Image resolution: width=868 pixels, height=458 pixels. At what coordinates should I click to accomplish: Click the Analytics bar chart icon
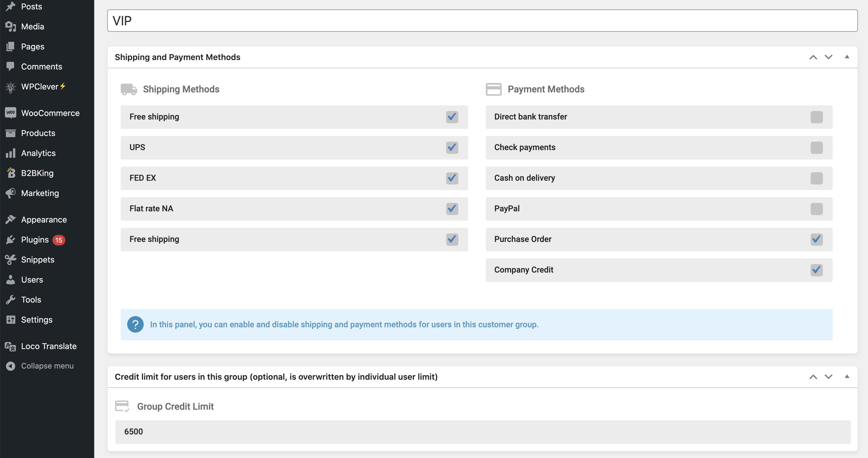(11, 153)
